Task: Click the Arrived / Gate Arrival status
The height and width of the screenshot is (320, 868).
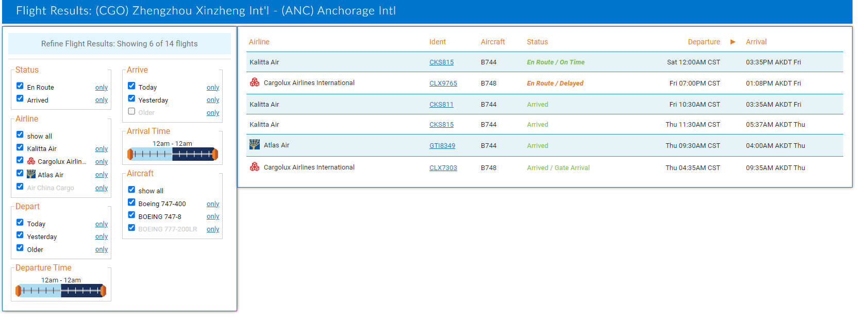Action: tap(558, 168)
